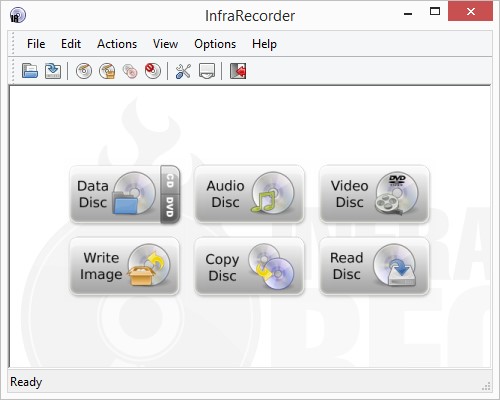
Task: Click the Read Disc button
Action: [x=374, y=266]
